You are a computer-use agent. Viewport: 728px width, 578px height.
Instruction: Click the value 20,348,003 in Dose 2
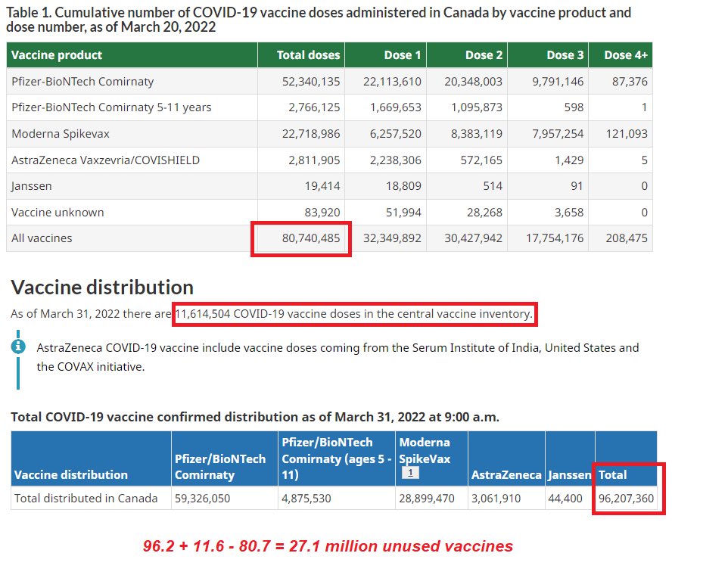pyautogui.click(x=473, y=82)
